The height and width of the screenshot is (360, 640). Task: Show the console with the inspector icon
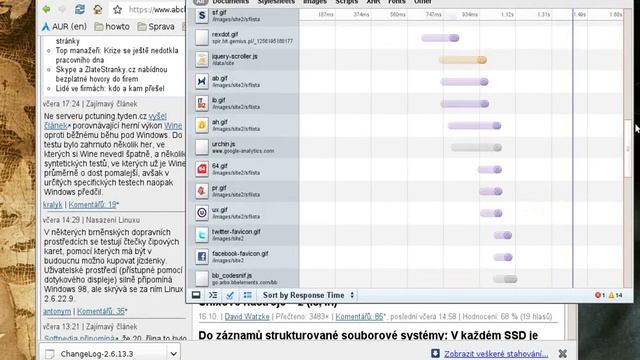coord(213,295)
